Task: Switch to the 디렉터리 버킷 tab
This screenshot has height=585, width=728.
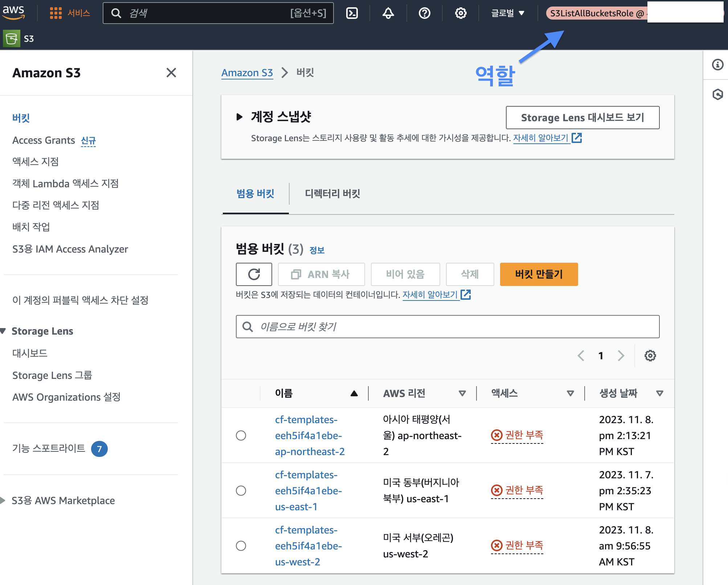Action: [x=332, y=194]
